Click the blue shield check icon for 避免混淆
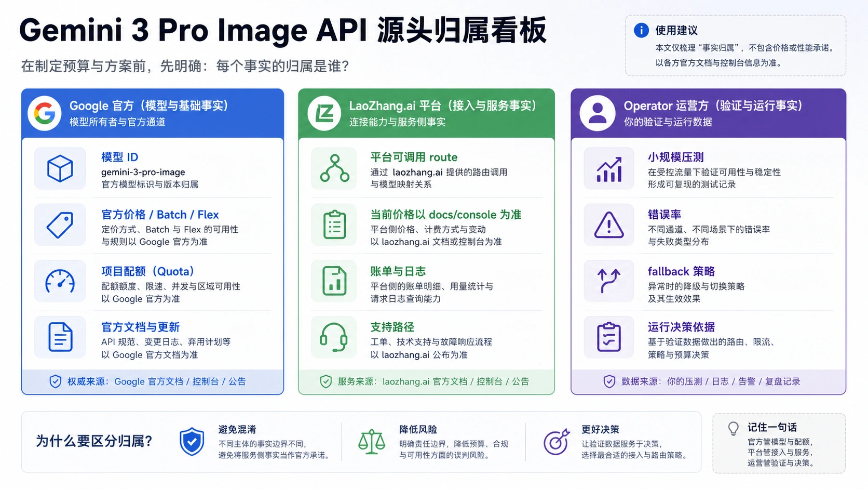Image resolution: width=868 pixels, height=489 pixels. tap(192, 442)
